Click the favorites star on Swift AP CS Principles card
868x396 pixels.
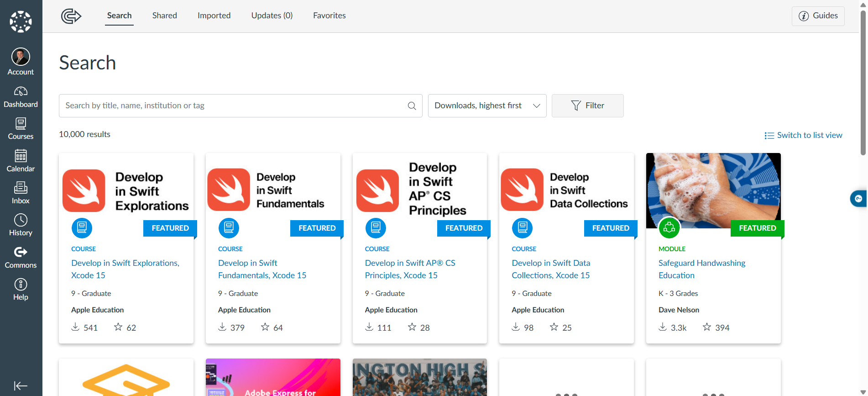pyautogui.click(x=412, y=327)
